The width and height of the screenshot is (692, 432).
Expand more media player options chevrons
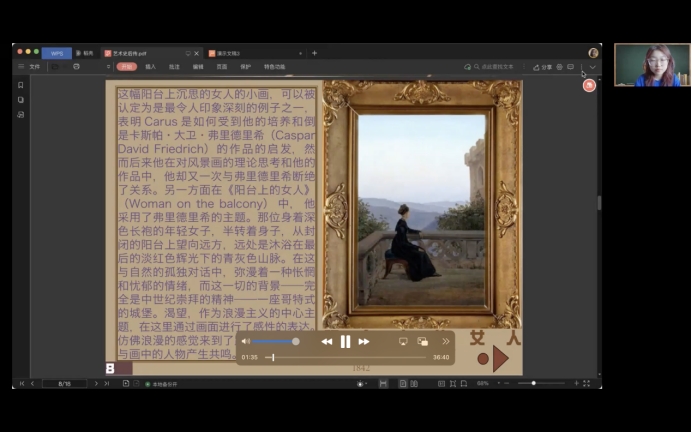click(446, 342)
